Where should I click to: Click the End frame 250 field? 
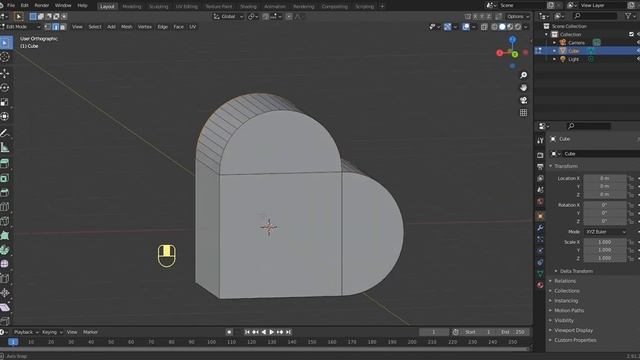514,332
